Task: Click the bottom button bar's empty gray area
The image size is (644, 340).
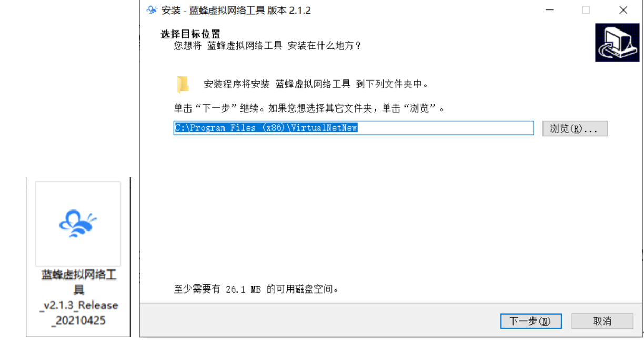Action: click(x=316, y=321)
